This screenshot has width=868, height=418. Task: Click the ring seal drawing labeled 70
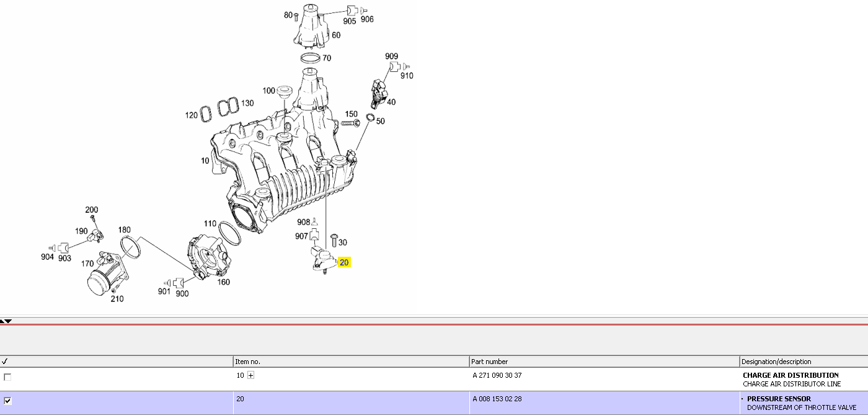pyautogui.click(x=311, y=58)
